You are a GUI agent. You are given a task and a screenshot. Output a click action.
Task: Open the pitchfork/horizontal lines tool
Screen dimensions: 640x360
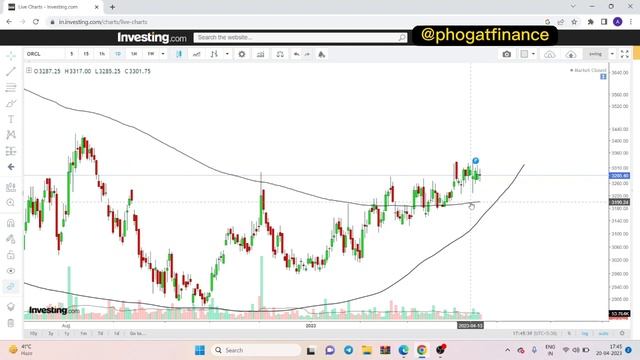click(x=11, y=87)
